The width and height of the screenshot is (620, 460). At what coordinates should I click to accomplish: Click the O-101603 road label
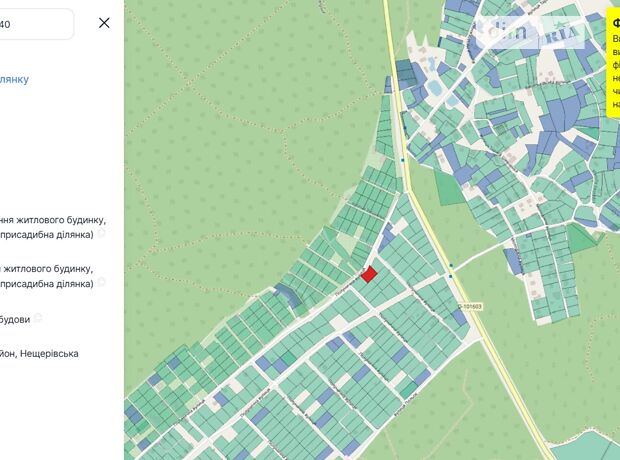470,306
